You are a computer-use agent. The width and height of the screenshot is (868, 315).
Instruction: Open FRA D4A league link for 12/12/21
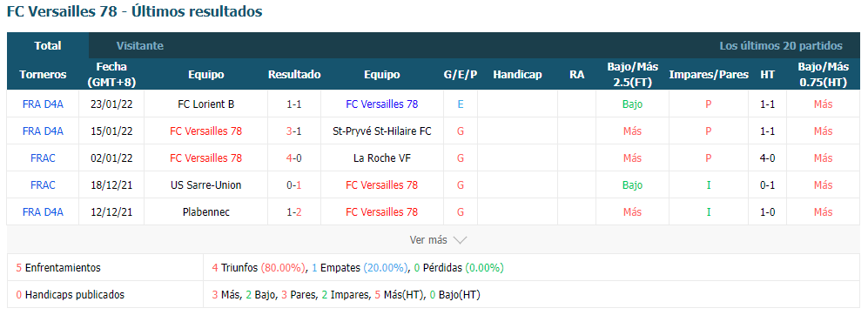tap(43, 212)
